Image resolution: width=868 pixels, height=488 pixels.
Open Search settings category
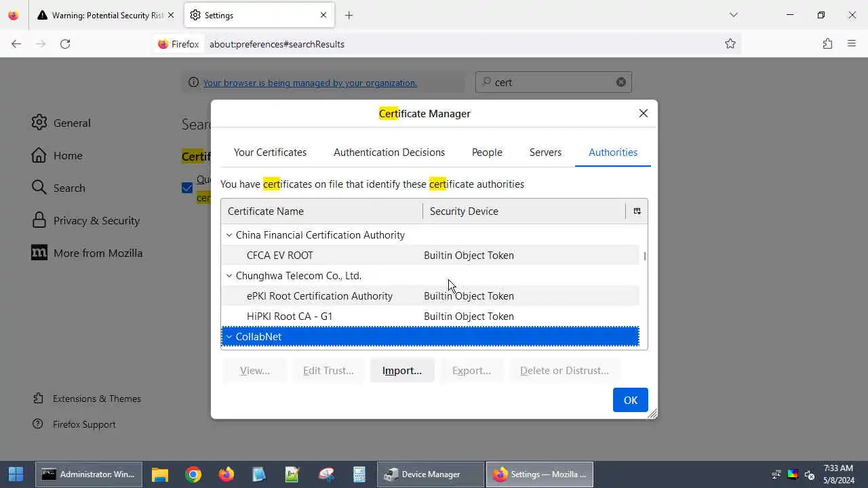58,188
